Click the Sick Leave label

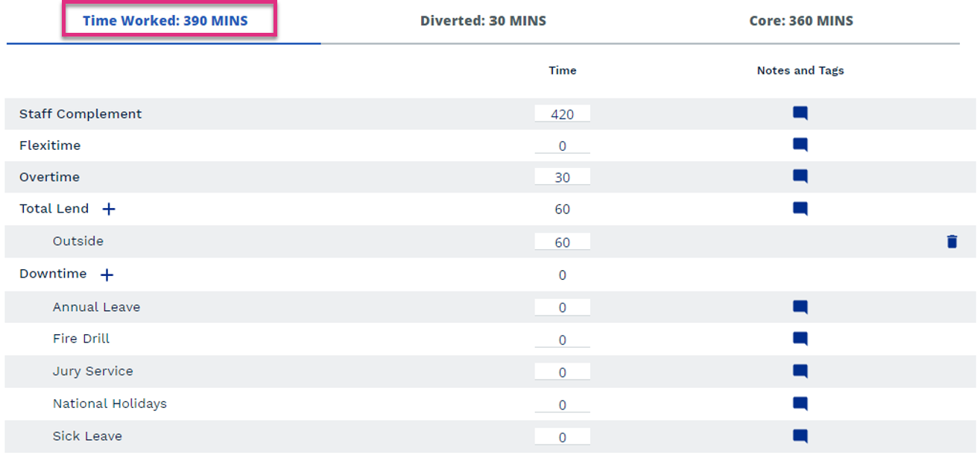click(87, 436)
